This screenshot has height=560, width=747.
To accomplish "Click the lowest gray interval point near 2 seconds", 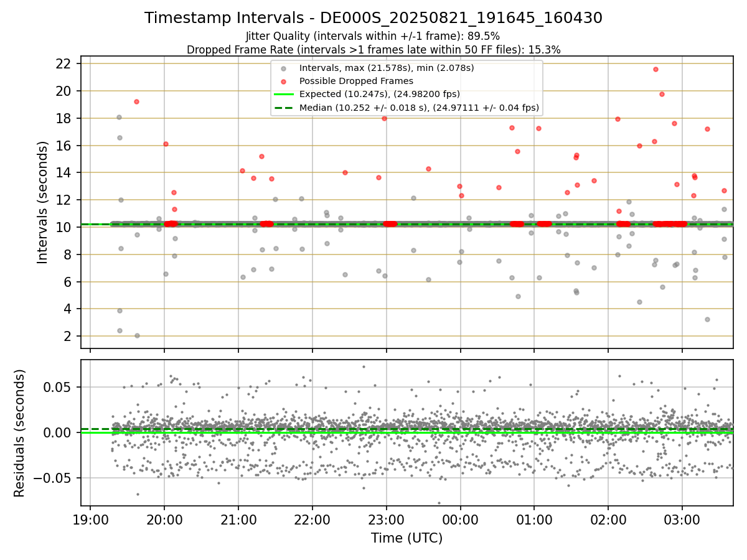I will click(137, 335).
